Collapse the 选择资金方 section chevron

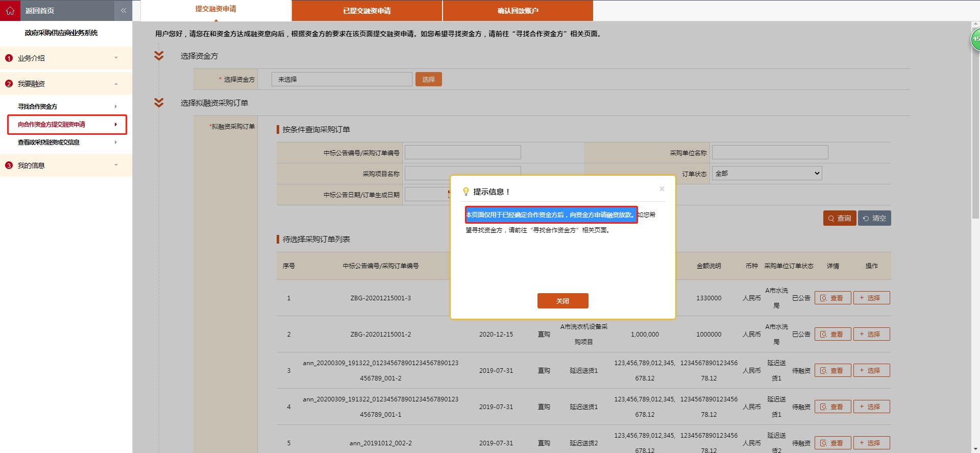pyautogui.click(x=159, y=56)
